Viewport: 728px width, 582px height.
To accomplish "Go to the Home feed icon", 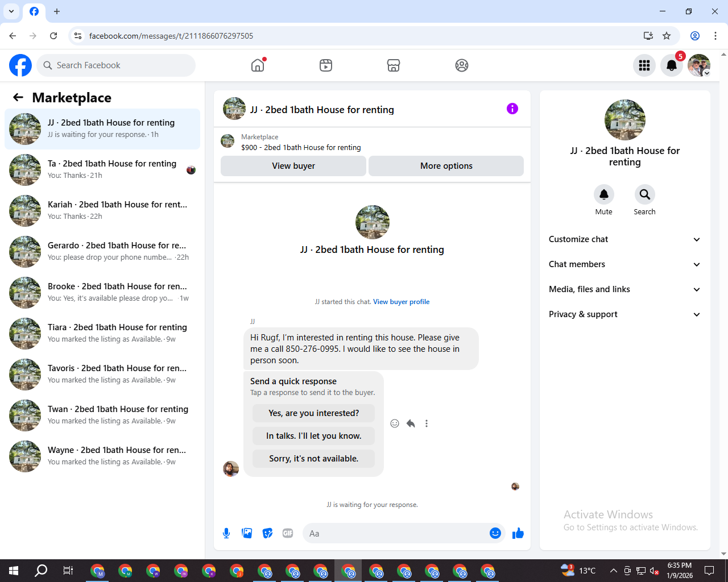I will point(258,65).
